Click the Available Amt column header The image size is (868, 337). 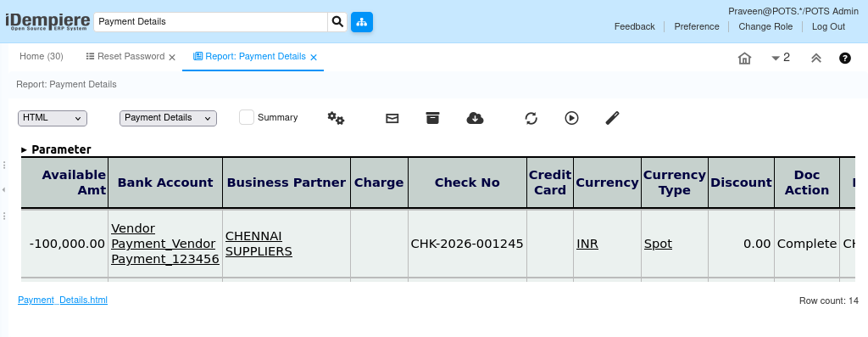pos(64,183)
